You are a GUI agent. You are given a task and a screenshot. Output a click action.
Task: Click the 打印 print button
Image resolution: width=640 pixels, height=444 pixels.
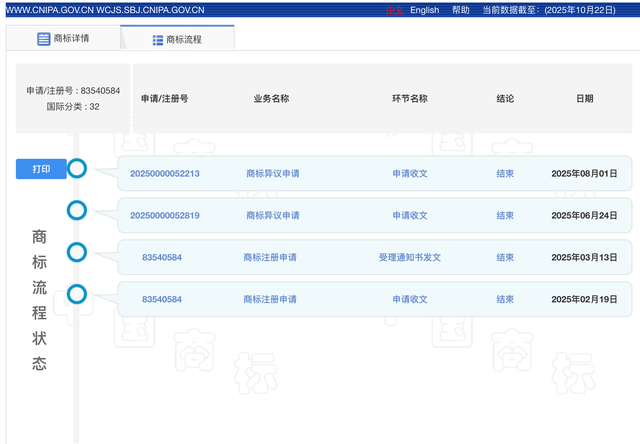(x=41, y=169)
